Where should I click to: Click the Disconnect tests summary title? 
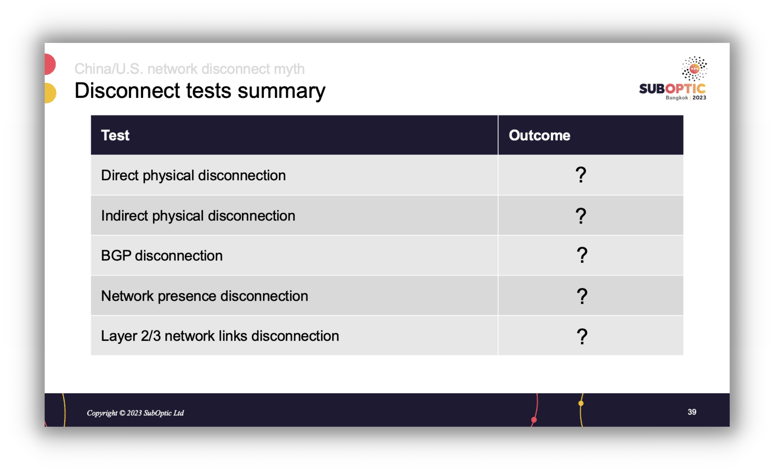(x=200, y=91)
